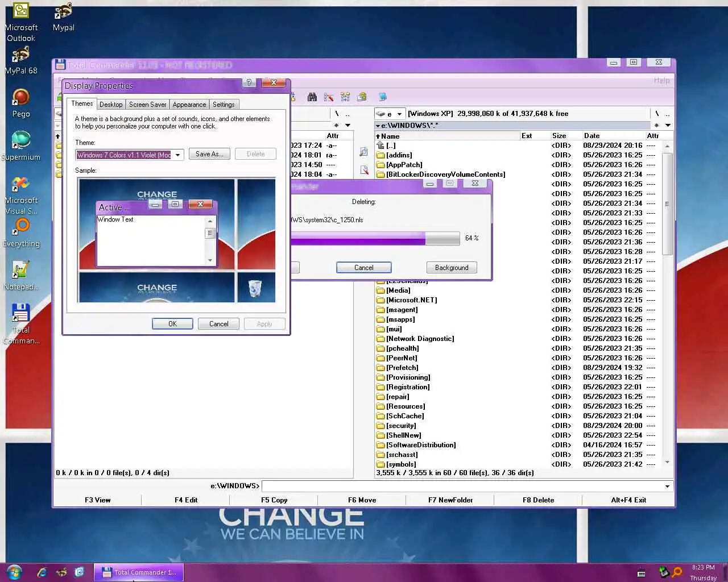Click the Help question mark in Display Properties title bar
The image size is (728, 582).
click(x=249, y=83)
